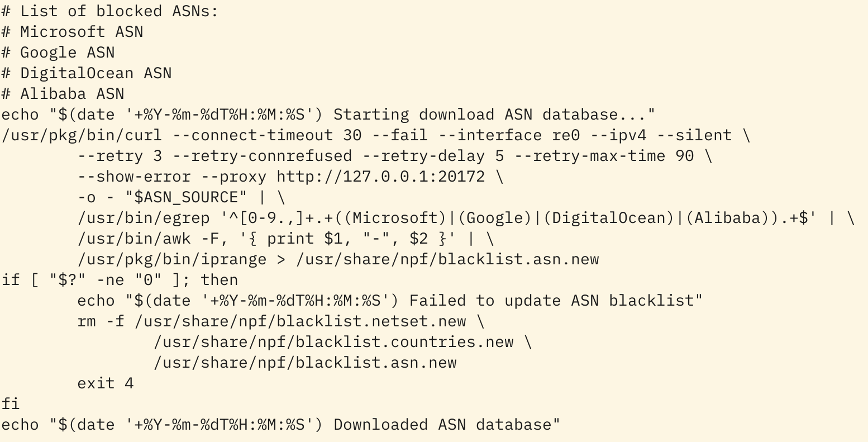Viewport: 868px width, 442px height.
Task: Select the '# Google ASN' comment line
Action: pos(58,53)
